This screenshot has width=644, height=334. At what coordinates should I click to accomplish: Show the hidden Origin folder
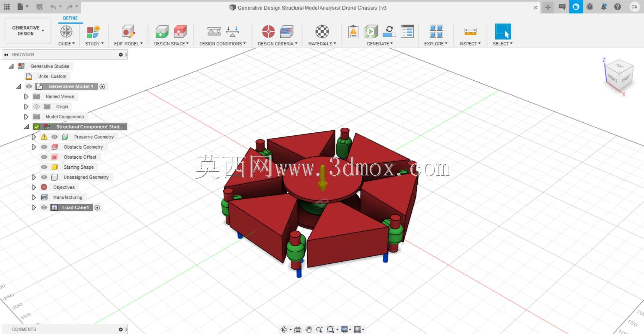coord(37,107)
